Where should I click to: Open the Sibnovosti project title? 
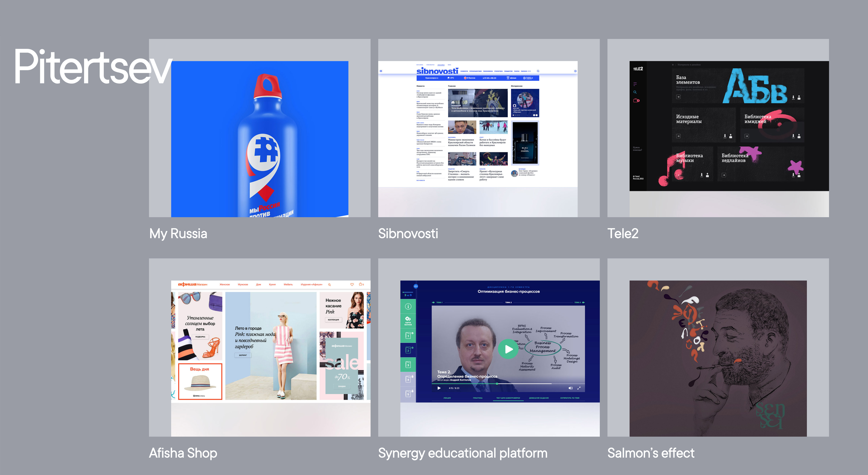coord(408,234)
